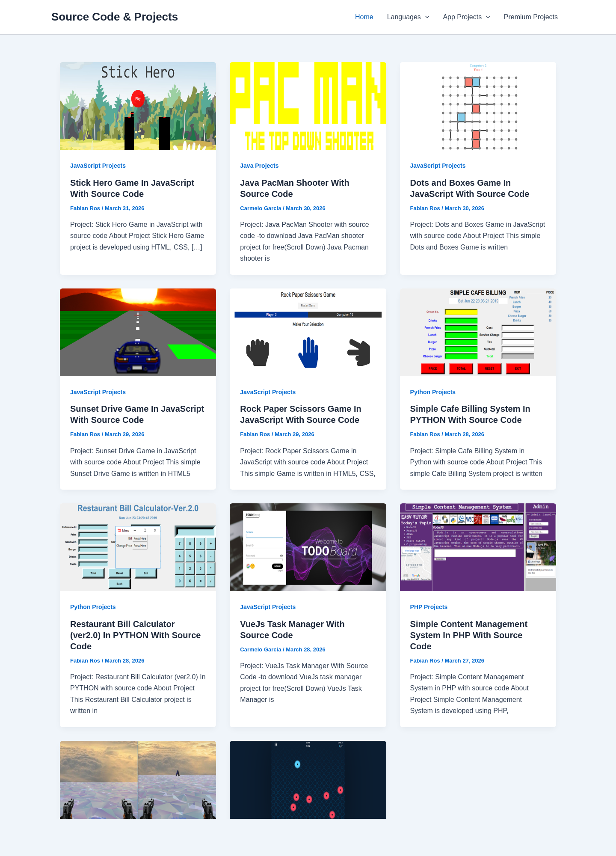Open the Pac Man shooter thumbnail
Image resolution: width=616 pixels, height=856 pixels.
pyautogui.click(x=308, y=106)
